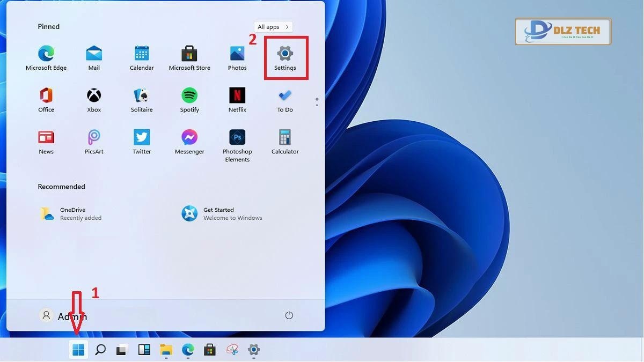Open File Explorer from the taskbar
Viewport: 644px width, 362px height.
(x=166, y=350)
